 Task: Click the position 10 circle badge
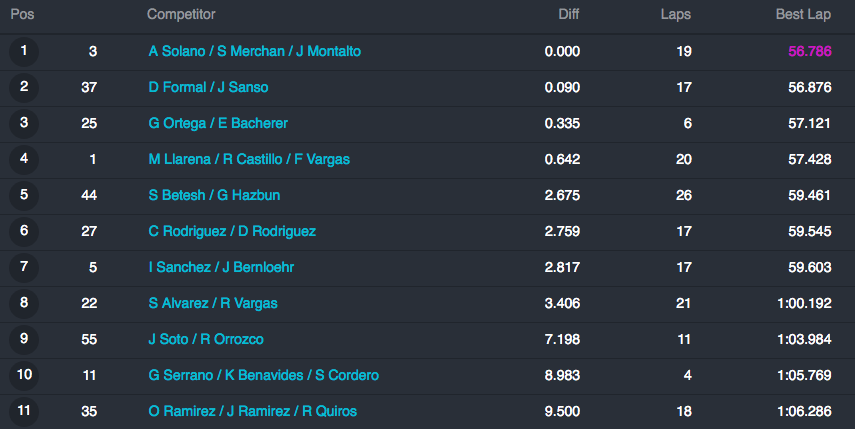pyautogui.click(x=24, y=376)
